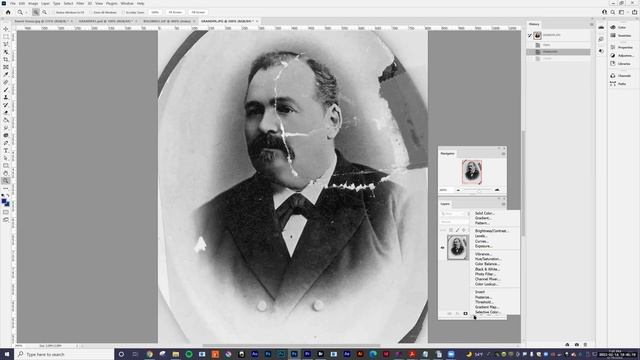Choose Zoom Out mode in options bar
This screenshot has width=640, height=360.
[44, 12]
